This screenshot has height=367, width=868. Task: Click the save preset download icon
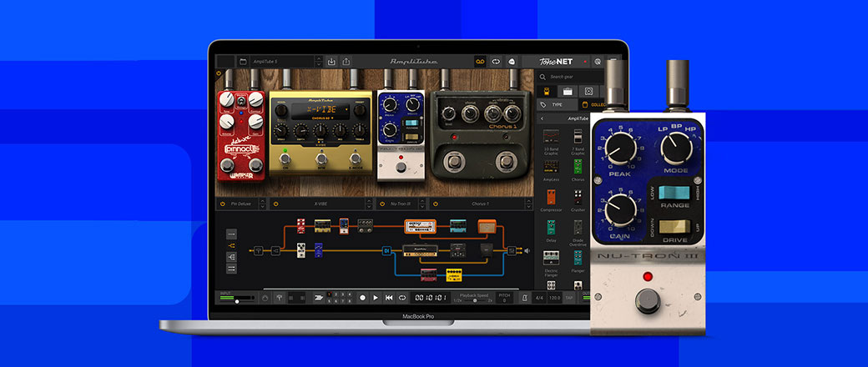[x=331, y=62]
